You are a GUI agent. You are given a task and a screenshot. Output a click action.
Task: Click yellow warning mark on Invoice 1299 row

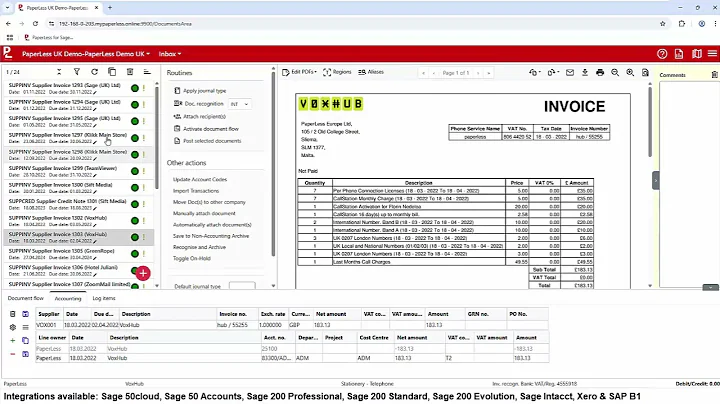[144, 171]
